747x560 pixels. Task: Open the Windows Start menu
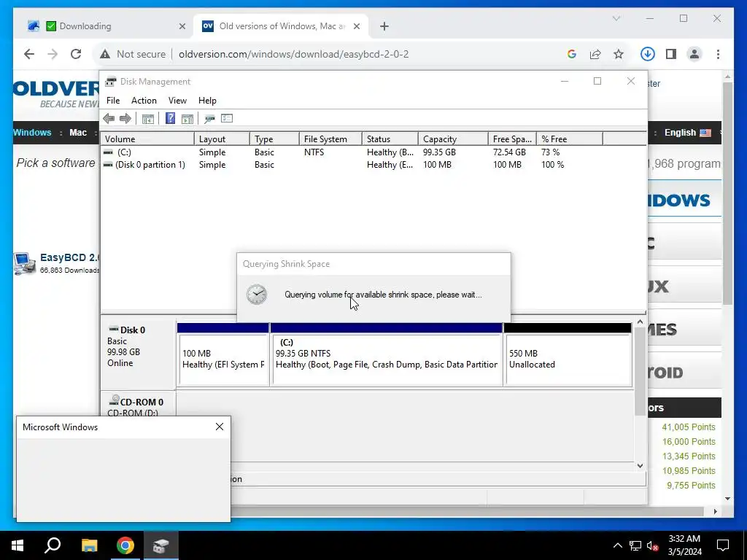[x=18, y=545]
